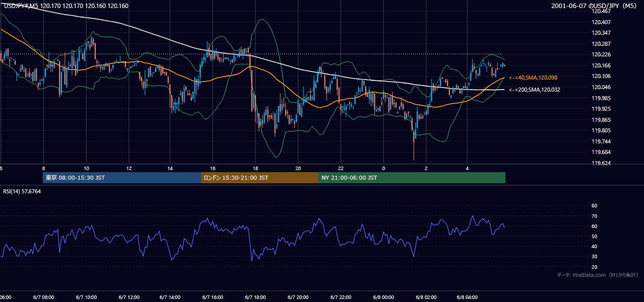Click the 6/7 12:00 time axis label
This screenshot has height=302, width=644.
[x=129, y=297]
